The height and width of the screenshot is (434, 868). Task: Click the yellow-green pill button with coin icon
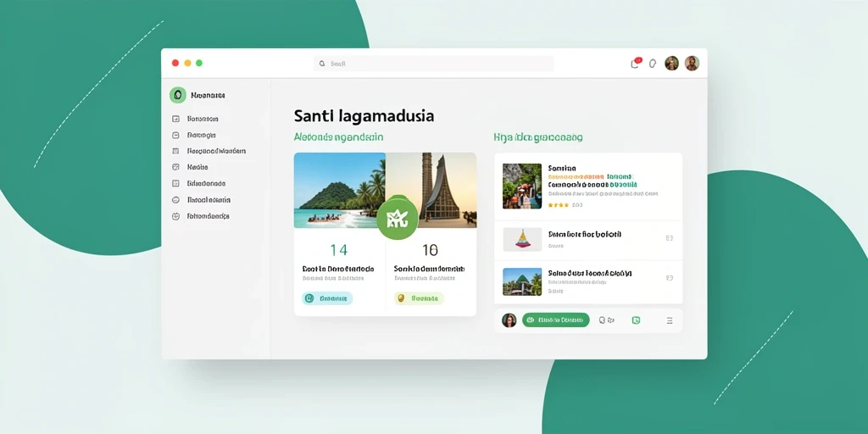419,298
